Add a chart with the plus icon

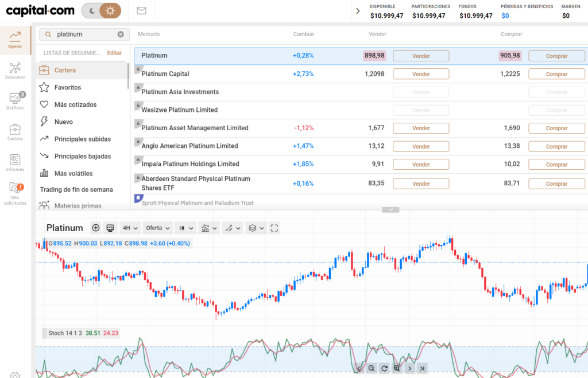click(x=96, y=228)
